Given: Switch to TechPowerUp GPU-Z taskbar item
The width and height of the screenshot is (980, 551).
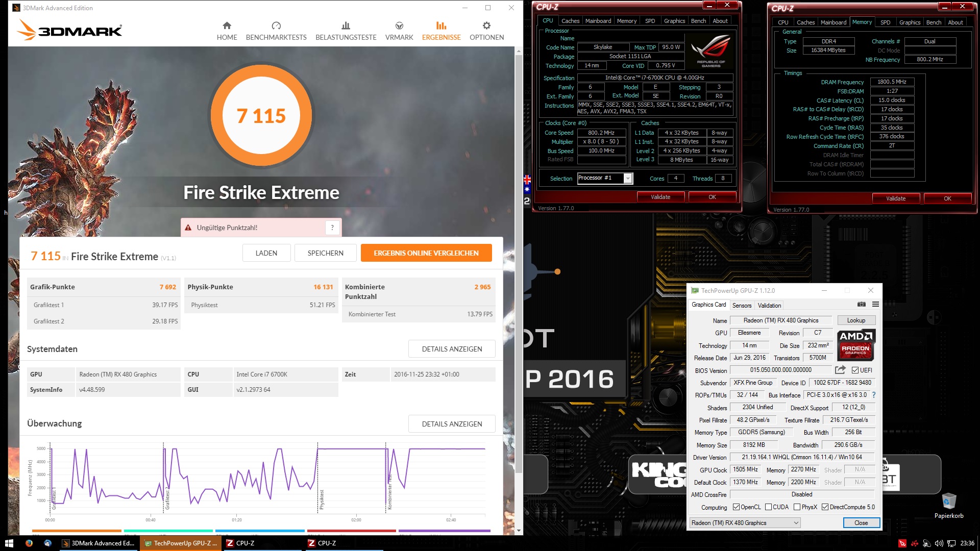Looking at the screenshot, I should click(181, 543).
